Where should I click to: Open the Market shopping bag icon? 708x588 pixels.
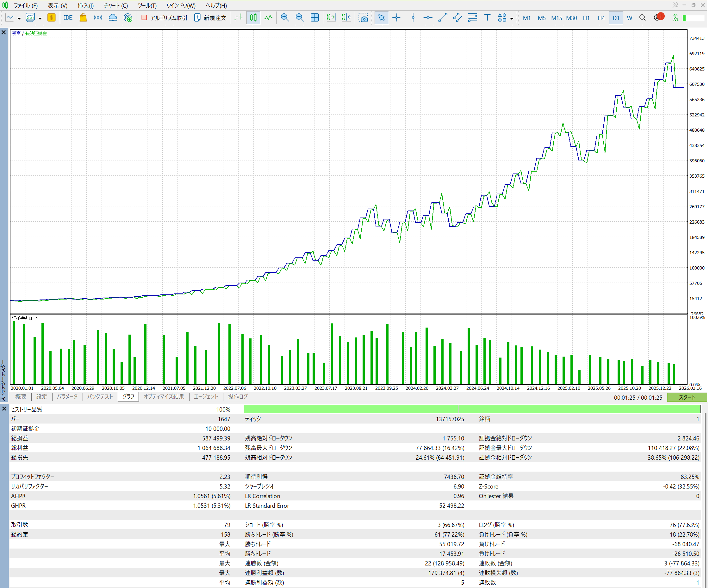[x=83, y=18]
